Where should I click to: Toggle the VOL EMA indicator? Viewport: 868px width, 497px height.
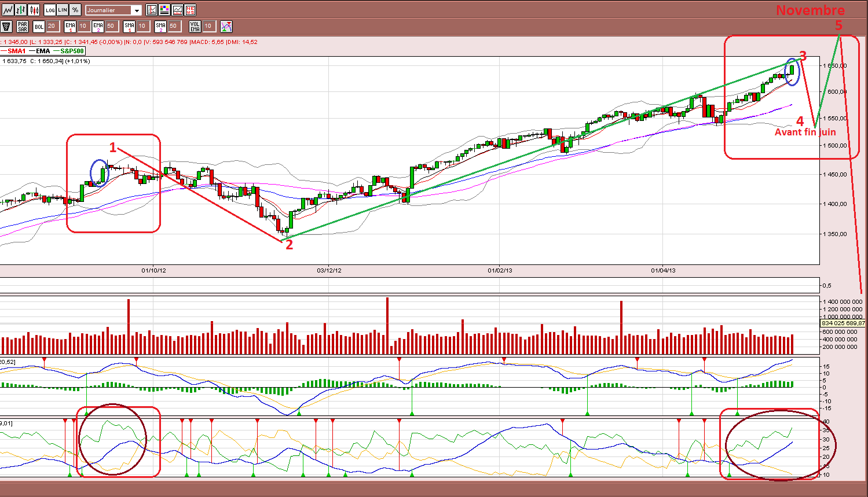(195, 27)
